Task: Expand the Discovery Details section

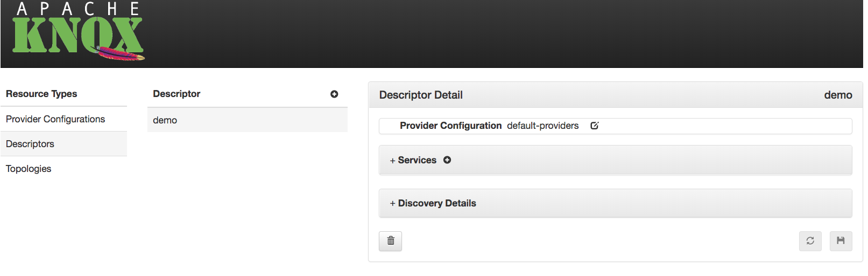Action: pyautogui.click(x=433, y=203)
